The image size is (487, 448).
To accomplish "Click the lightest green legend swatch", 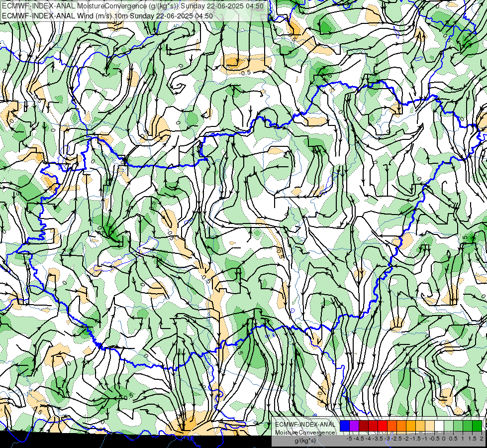I will (x=449, y=426).
